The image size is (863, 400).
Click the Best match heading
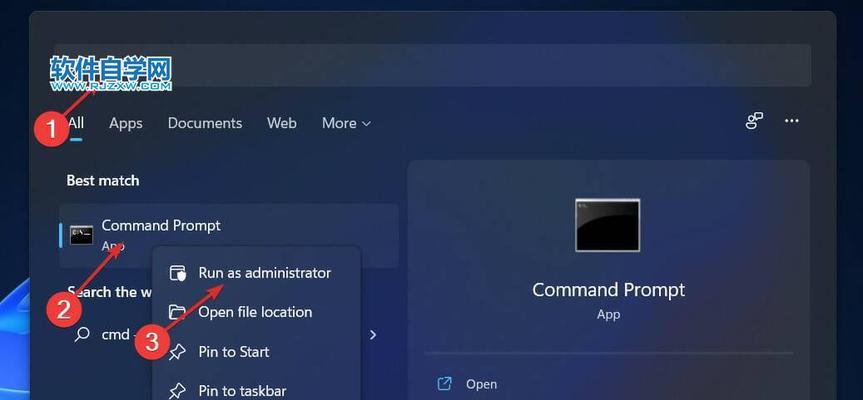[103, 180]
